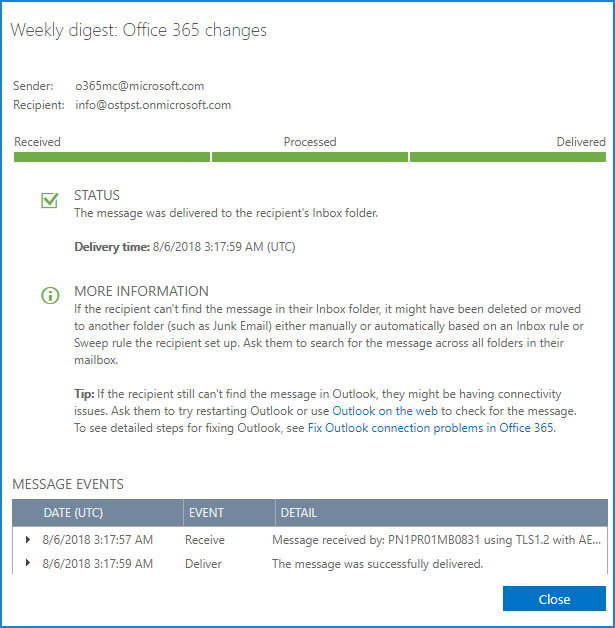Screen dimensions: 615x628
Task: Click the MESSAGE EVENTS heading
Action: (68, 484)
